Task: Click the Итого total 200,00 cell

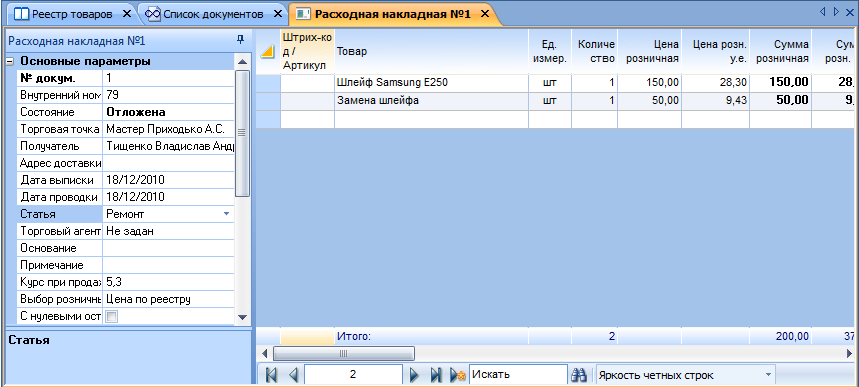Action: [x=781, y=336]
